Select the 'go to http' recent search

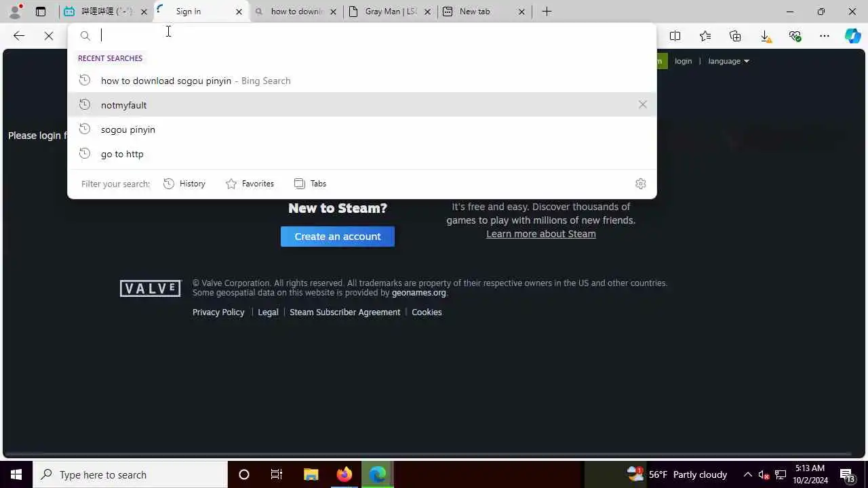click(x=362, y=154)
